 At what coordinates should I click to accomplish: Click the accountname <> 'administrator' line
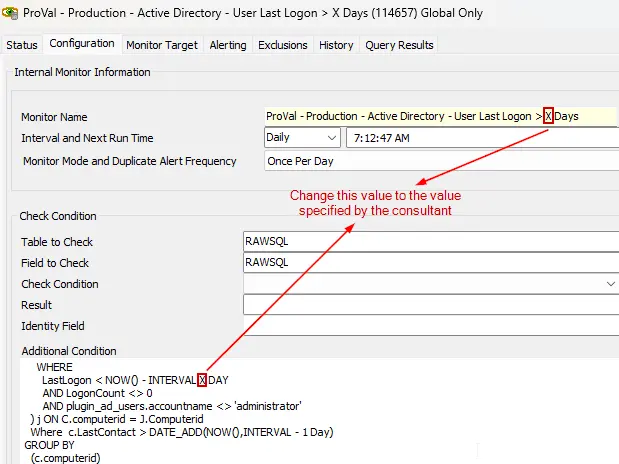[x=172, y=406]
